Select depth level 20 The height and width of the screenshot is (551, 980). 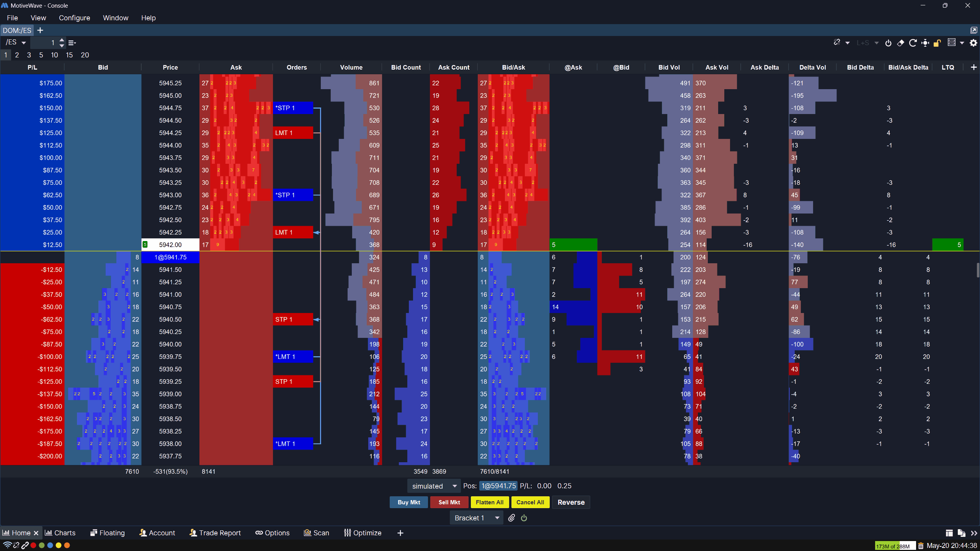(x=85, y=55)
